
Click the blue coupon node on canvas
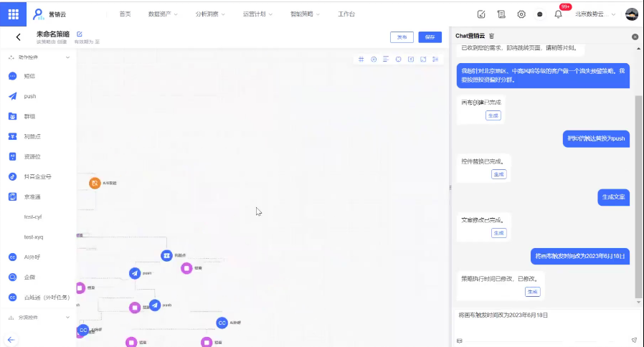pyautogui.click(x=166, y=255)
